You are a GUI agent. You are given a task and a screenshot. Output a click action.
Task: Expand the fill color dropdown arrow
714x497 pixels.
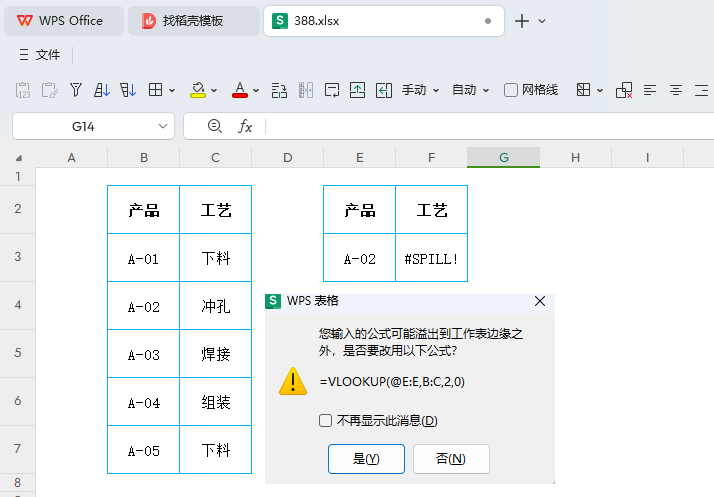point(214,91)
